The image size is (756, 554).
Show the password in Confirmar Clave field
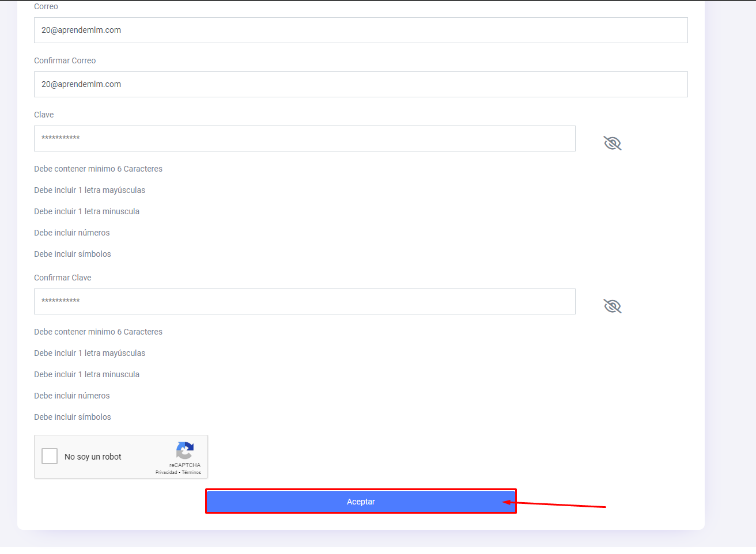pyautogui.click(x=612, y=306)
